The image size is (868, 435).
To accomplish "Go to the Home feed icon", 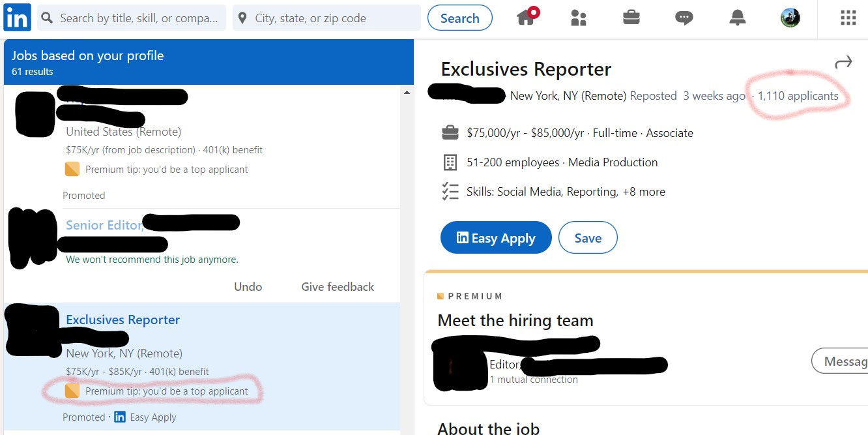I will pyautogui.click(x=527, y=17).
